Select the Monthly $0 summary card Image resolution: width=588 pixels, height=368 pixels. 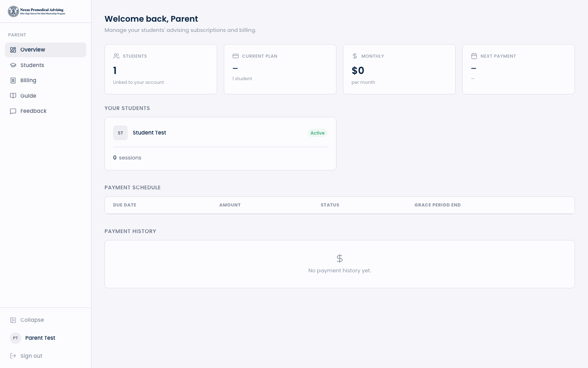coord(399,70)
